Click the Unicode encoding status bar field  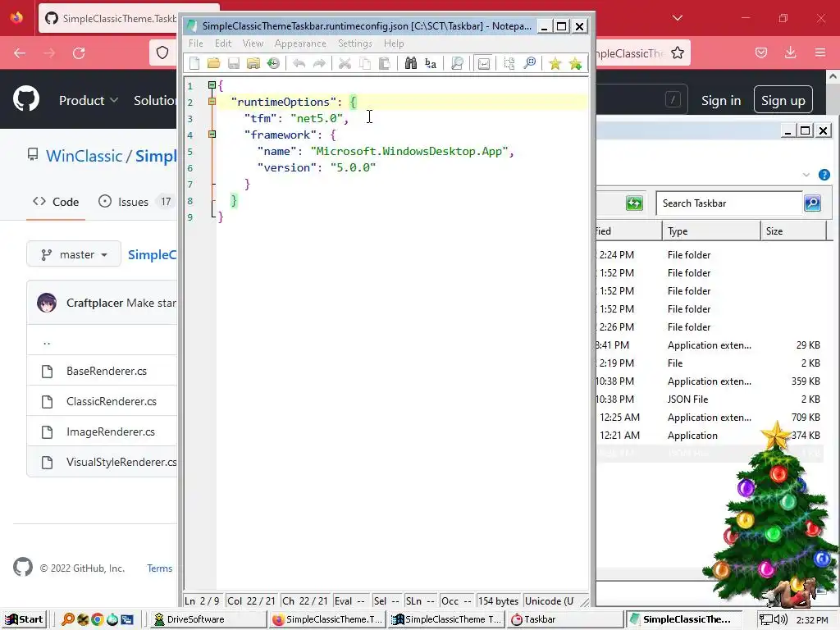coord(550,601)
